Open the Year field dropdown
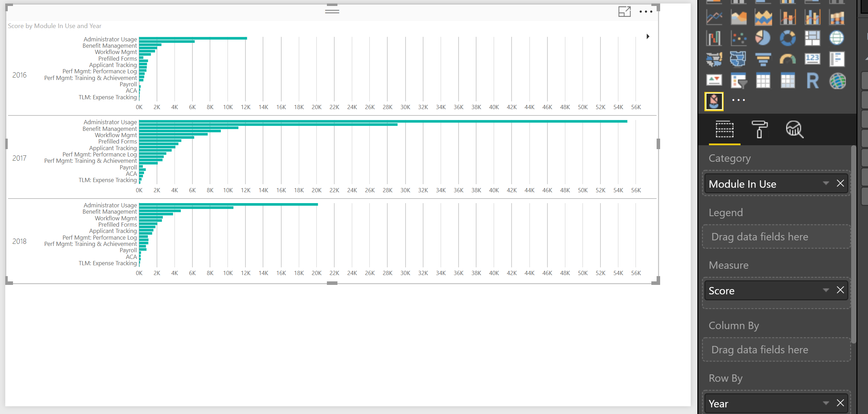 tap(826, 403)
